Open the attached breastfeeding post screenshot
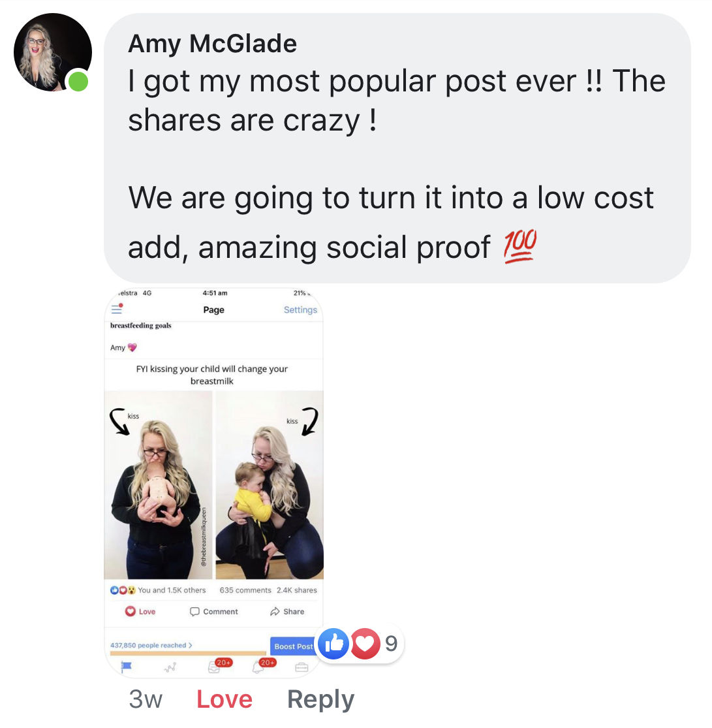This screenshot has width=712, height=728. click(213, 483)
